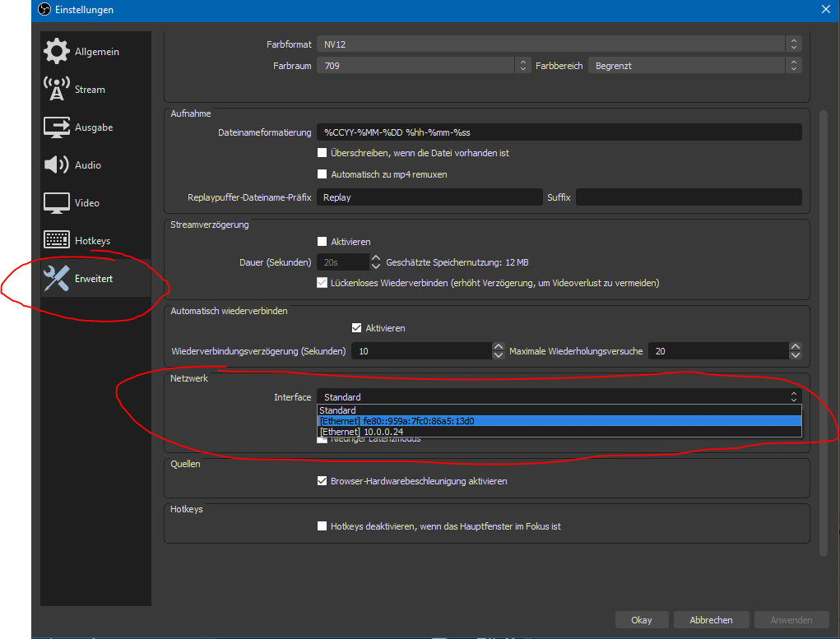Image resolution: width=840 pixels, height=639 pixels.
Task: Click the Anwenden button
Action: point(791,620)
